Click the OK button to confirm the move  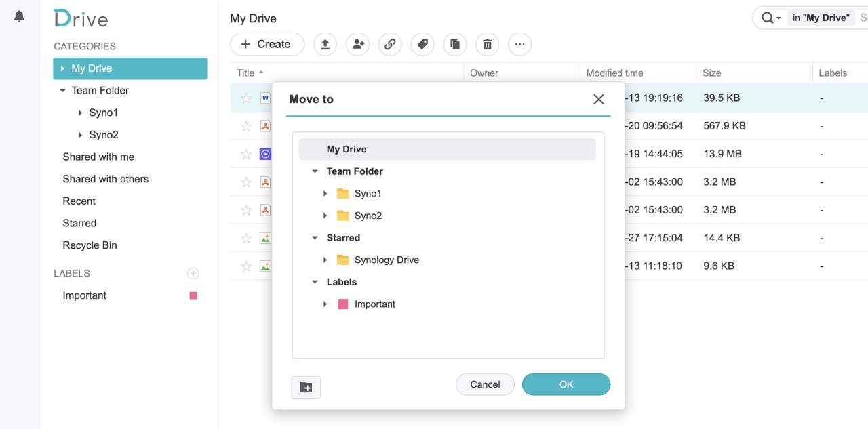[566, 384]
